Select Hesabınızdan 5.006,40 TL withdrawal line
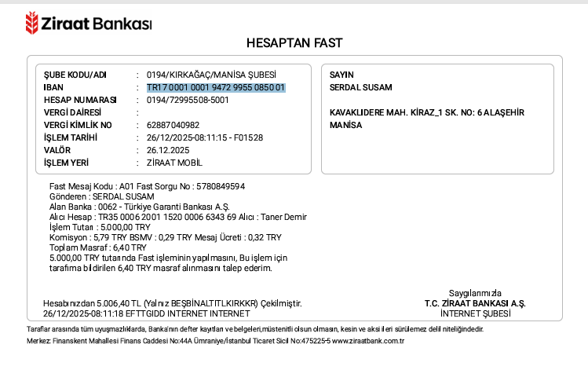Viewport: 588px width, 392px height. click(173, 303)
